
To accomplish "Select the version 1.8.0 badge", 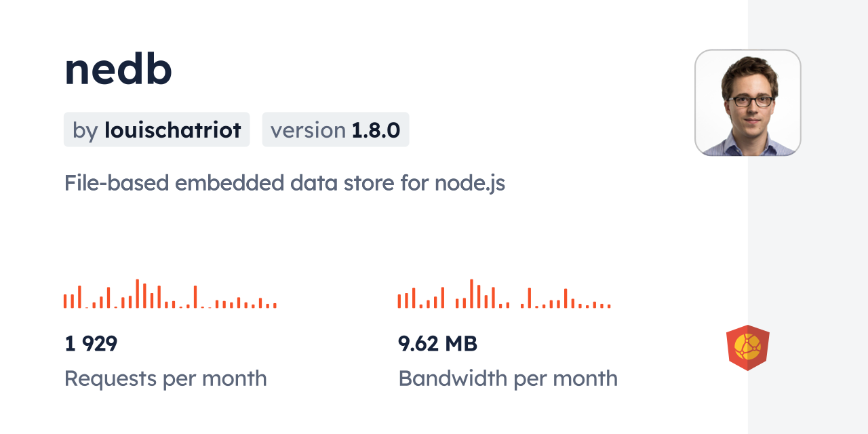I will (335, 130).
